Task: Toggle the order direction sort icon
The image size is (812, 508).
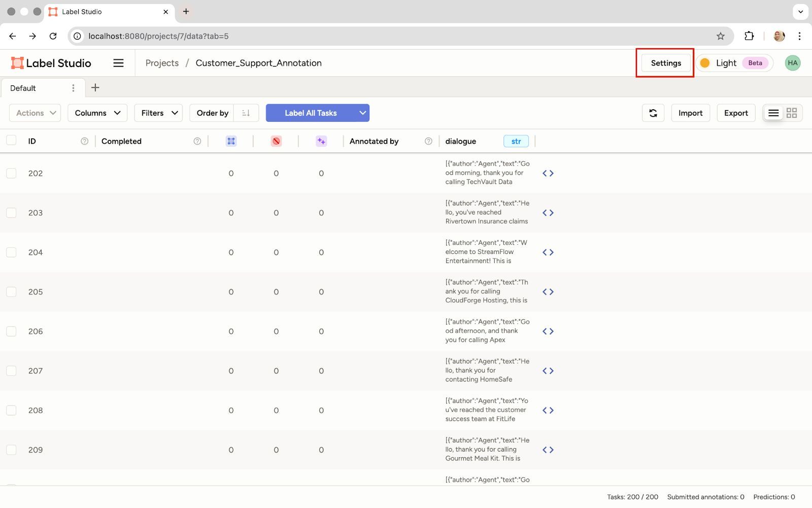Action: tap(246, 113)
